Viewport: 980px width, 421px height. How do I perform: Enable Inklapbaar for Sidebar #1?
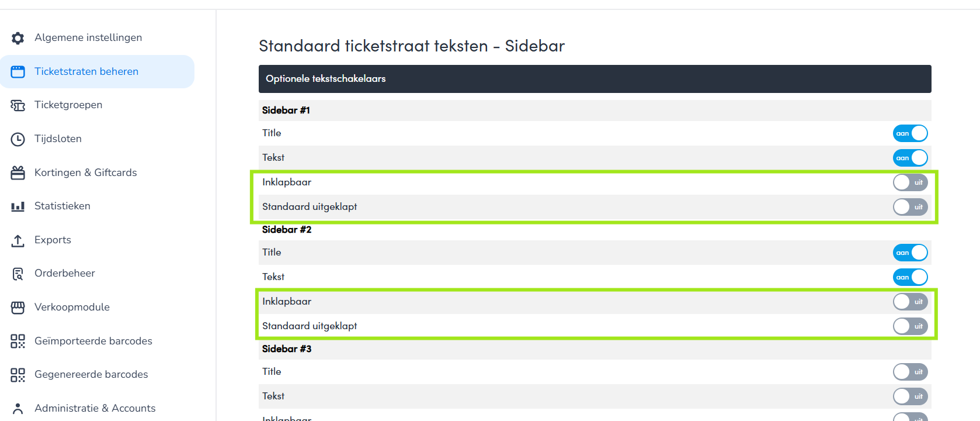pyautogui.click(x=910, y=182)
